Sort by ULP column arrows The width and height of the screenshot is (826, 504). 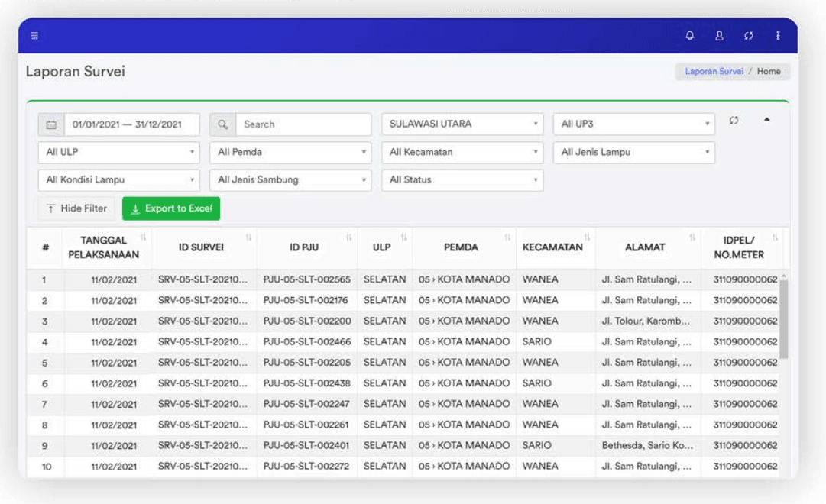tap(403, 237)
